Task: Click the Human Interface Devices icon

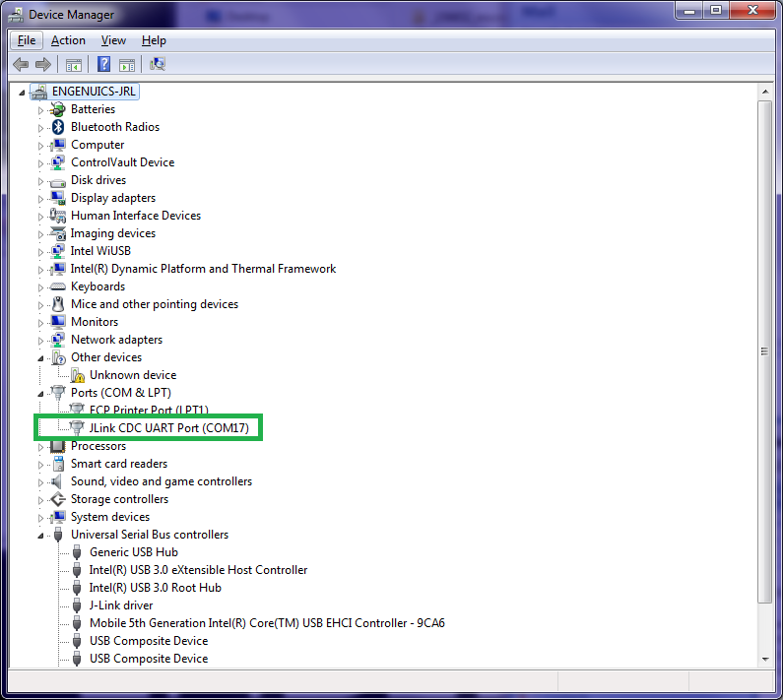Action: click(58, 216)
